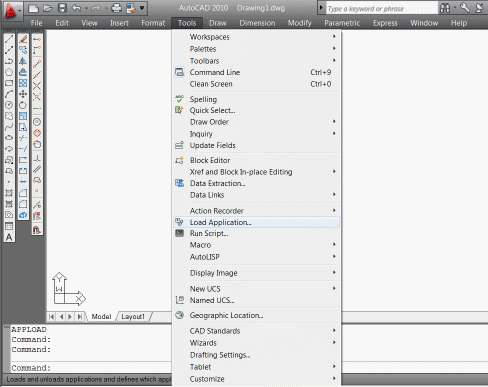Select the Explode modify tool
The image size is (488, 387).
click(23, 215)
